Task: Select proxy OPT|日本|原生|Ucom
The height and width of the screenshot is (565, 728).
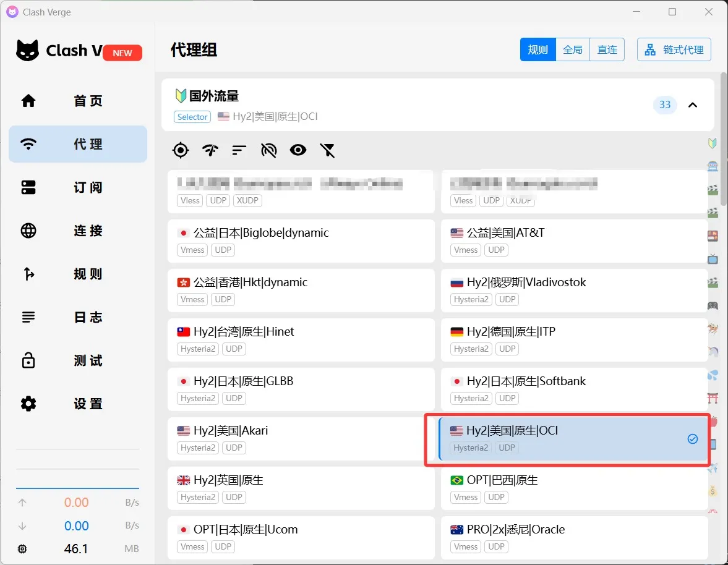Action: [x=301, y=538]
